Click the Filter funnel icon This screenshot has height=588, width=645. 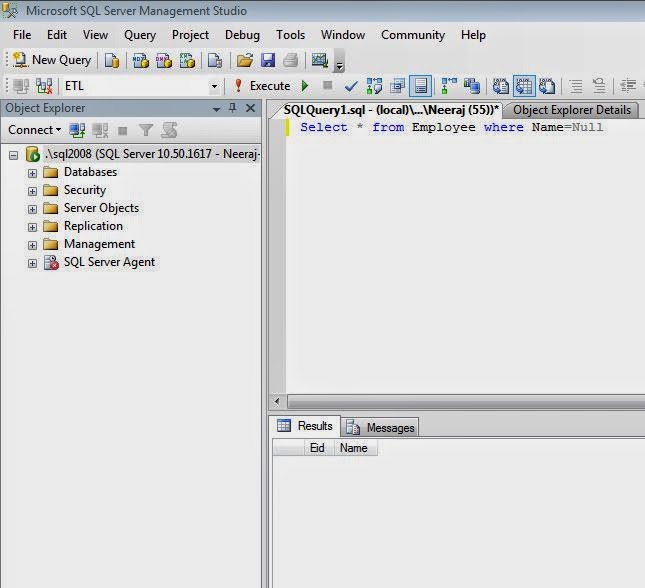pyautogui.click(x=146, y=130)
